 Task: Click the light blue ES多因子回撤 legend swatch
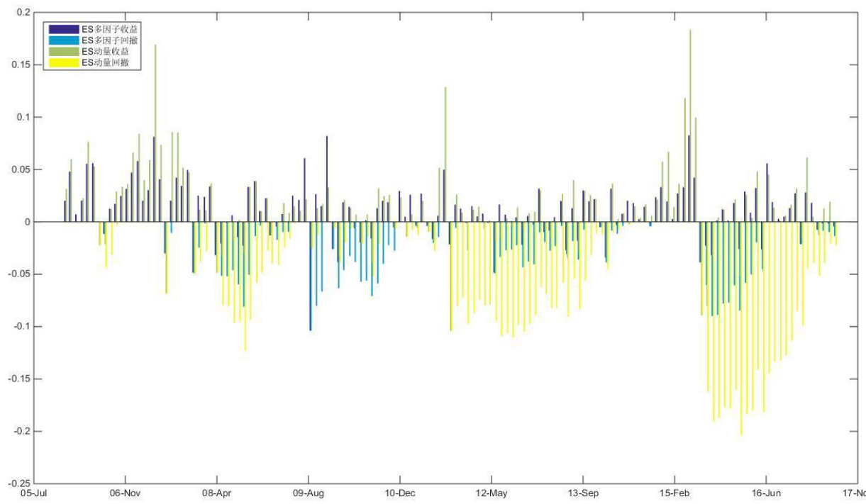click(x=63, y=40)
